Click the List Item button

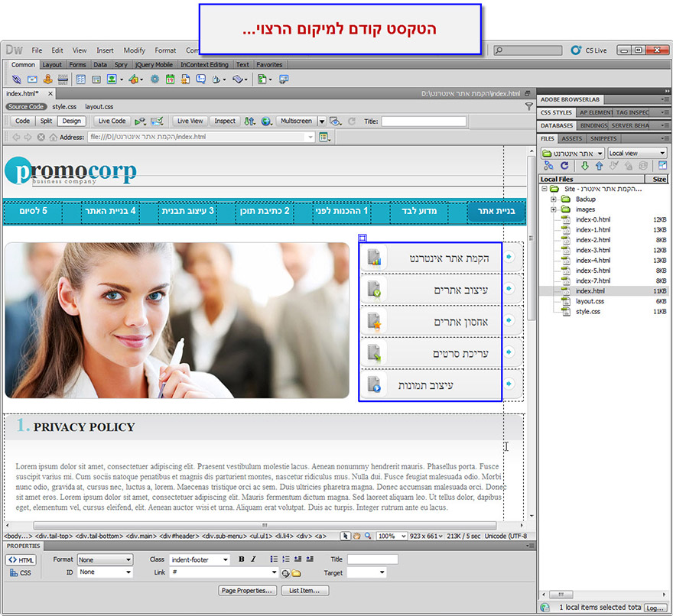(x=304, y=591)
